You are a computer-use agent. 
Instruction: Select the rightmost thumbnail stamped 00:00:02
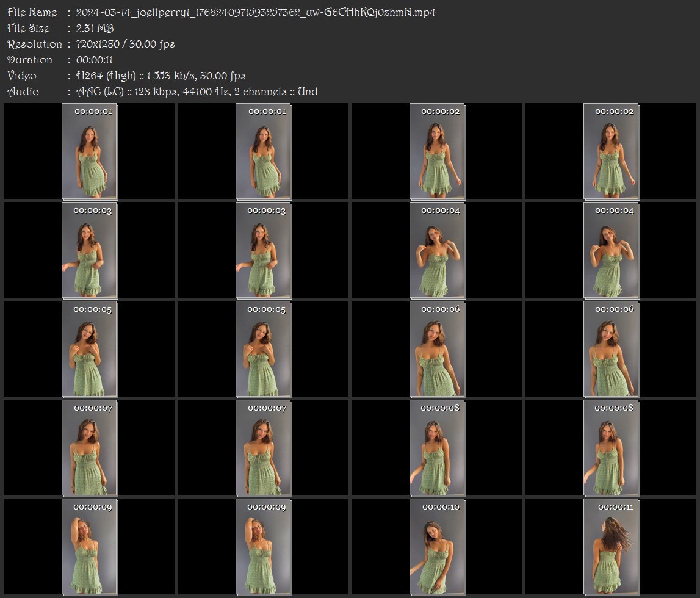[612, 151]
